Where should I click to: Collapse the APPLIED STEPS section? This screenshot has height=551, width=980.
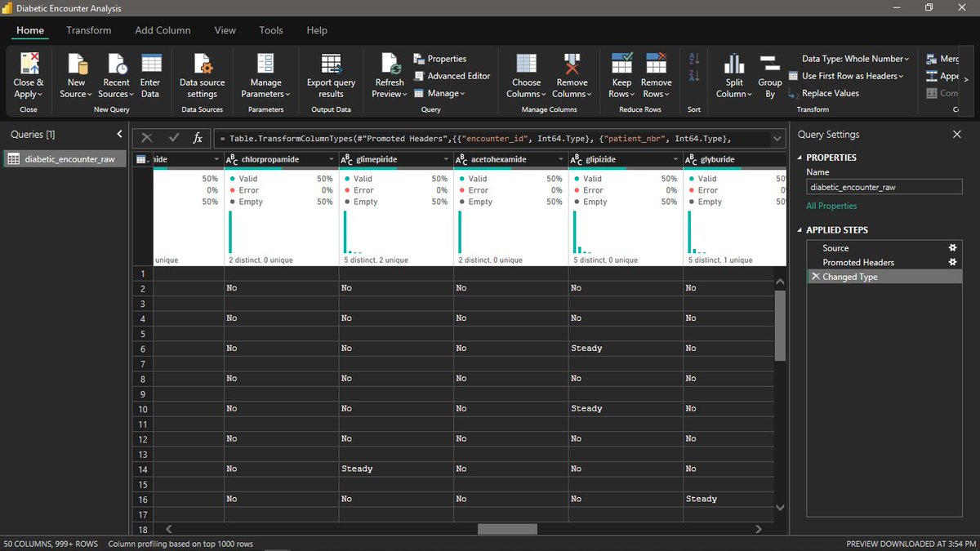click(x=800, y=230)
